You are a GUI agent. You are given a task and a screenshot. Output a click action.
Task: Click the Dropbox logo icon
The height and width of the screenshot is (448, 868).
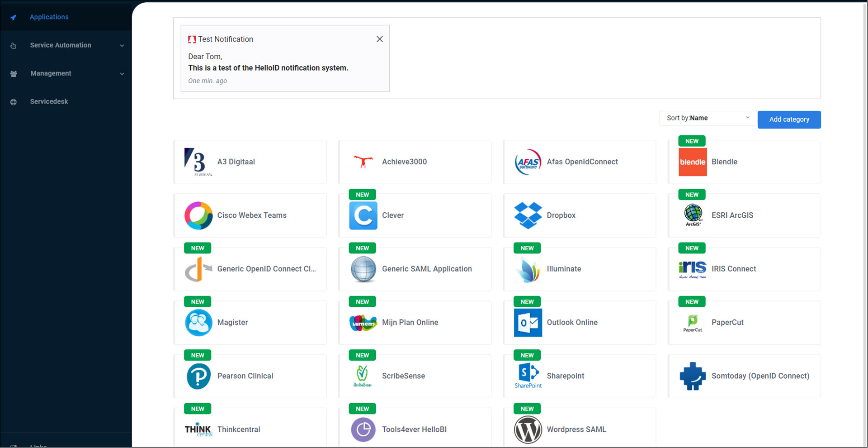tap(528, 215)
